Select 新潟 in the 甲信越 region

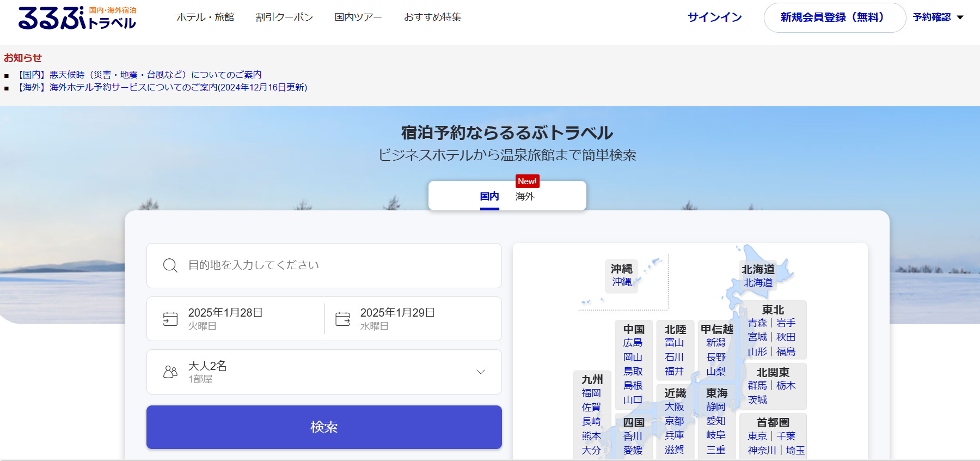tap(716, 343)
